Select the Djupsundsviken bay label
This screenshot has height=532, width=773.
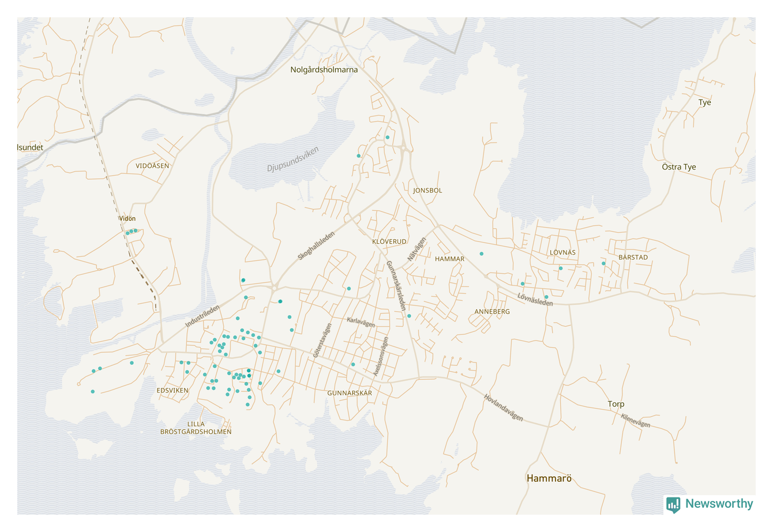[x=292, y=160]
